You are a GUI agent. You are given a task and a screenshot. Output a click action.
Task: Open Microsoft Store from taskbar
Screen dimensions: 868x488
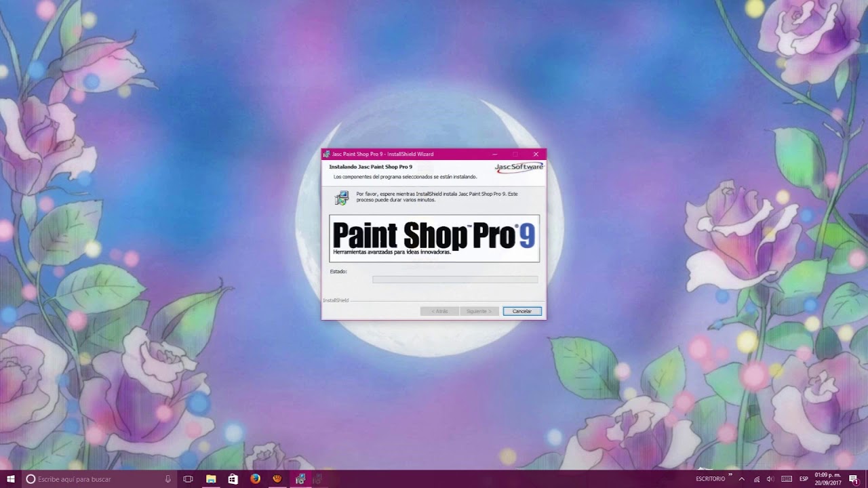point(233,479)
